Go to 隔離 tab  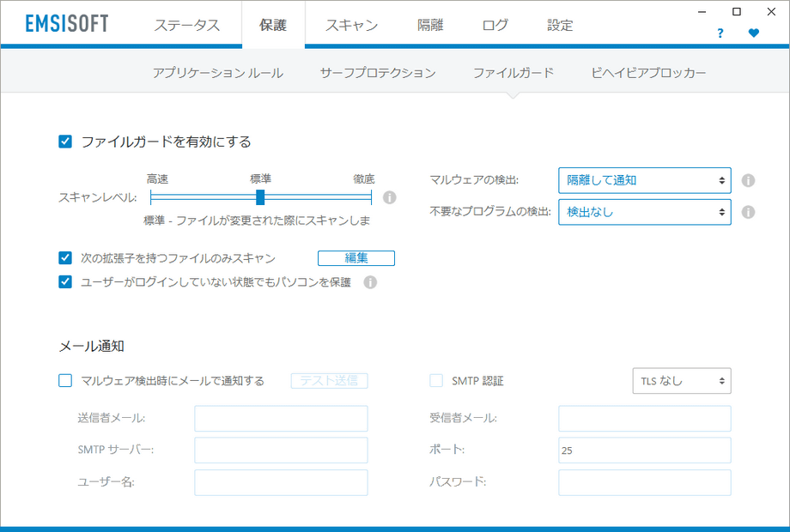tap(430, 25)
